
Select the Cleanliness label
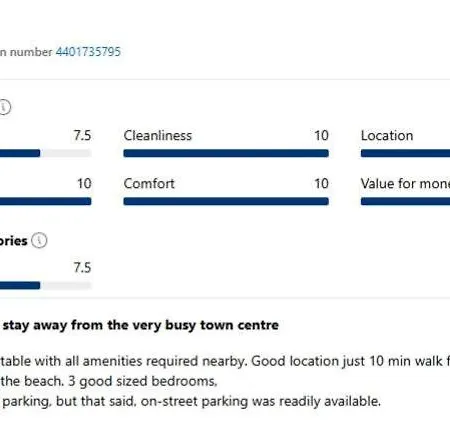click(158, 136)
